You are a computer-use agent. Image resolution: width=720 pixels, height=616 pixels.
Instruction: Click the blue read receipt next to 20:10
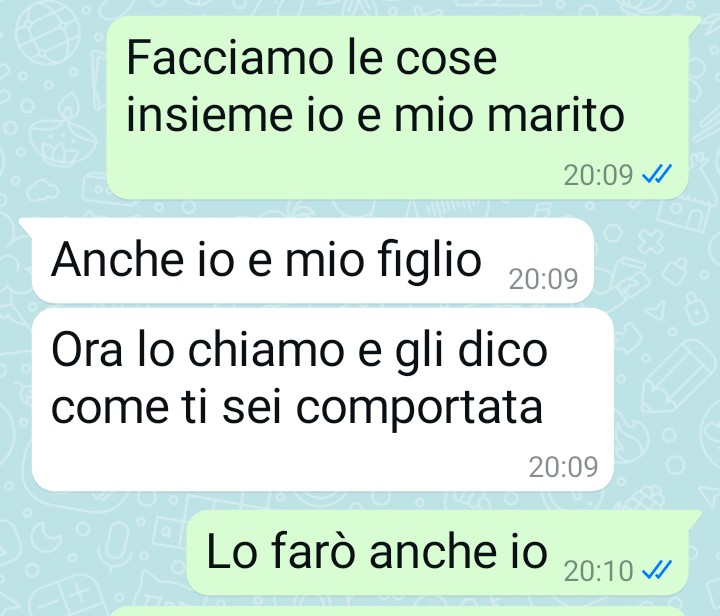point(657,570)
